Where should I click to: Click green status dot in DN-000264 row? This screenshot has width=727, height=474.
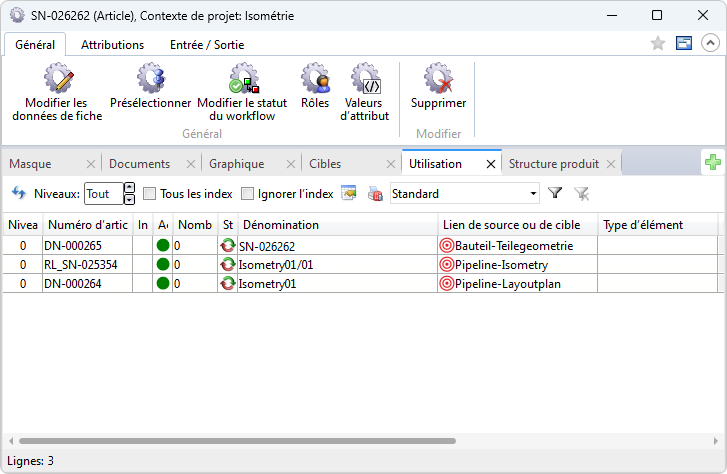click(x=163, y=283)
